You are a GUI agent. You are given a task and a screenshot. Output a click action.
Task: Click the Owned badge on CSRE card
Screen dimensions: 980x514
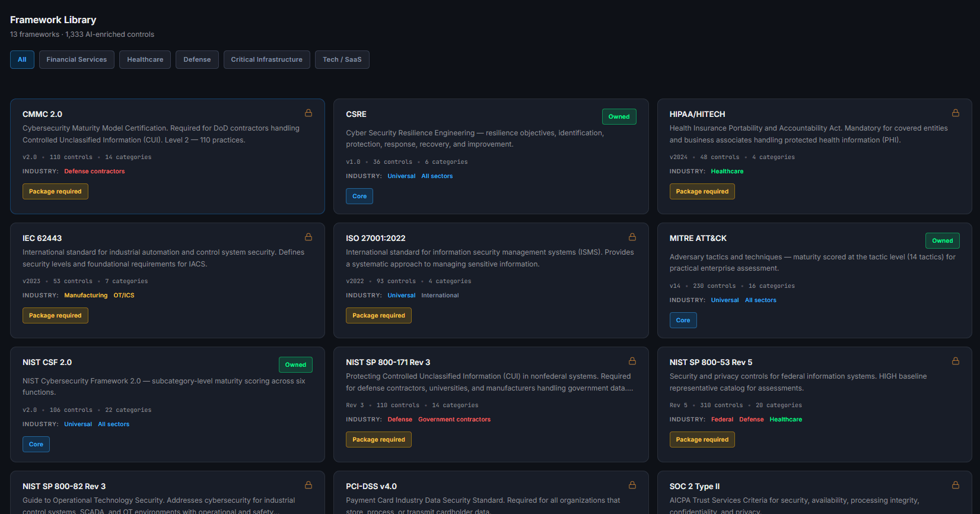tap(619, 116)
